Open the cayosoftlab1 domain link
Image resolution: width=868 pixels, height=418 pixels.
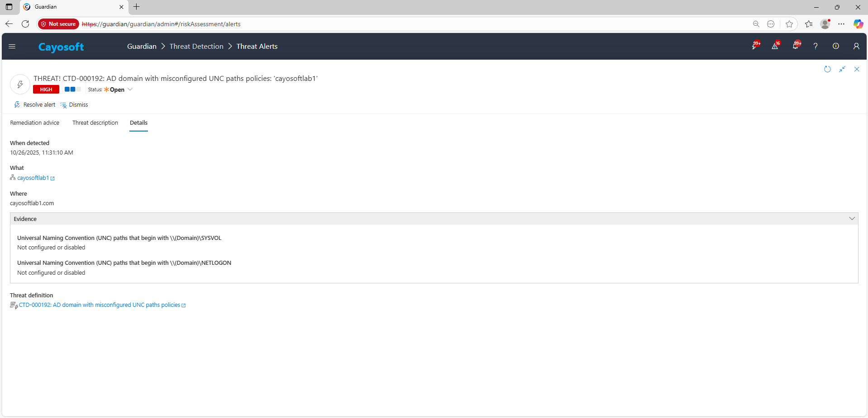(33, 178)
